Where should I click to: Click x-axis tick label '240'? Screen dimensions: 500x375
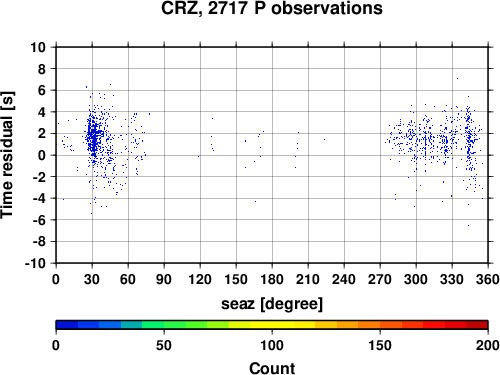[344, 279]
